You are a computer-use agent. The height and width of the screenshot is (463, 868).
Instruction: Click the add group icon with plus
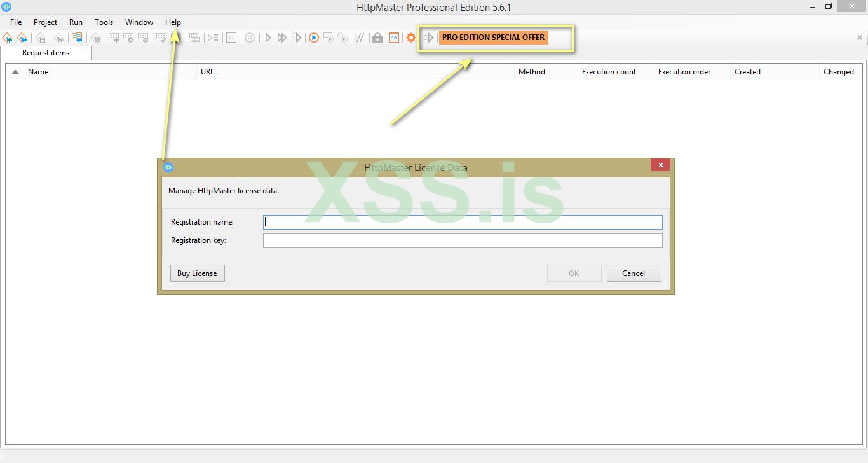pyautogui.click(x=114, y=38)
